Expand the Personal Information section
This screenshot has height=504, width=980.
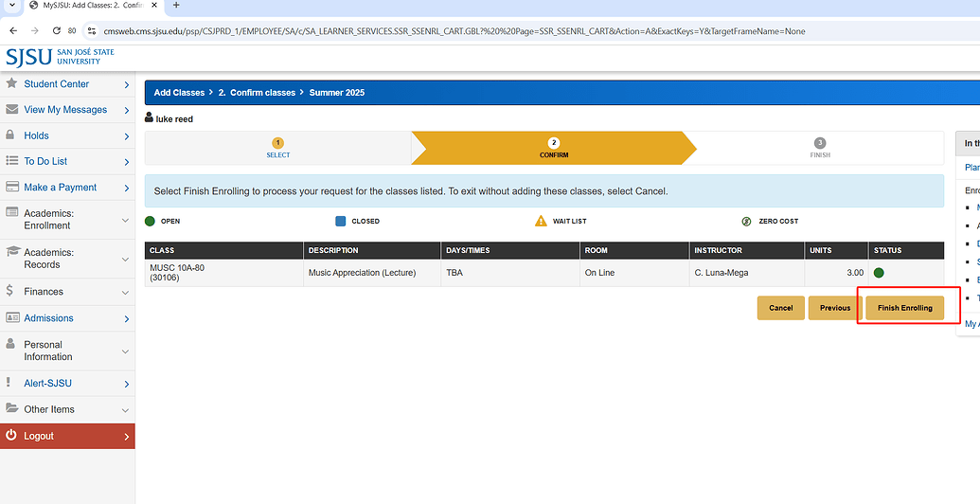(x=66, y=351)
